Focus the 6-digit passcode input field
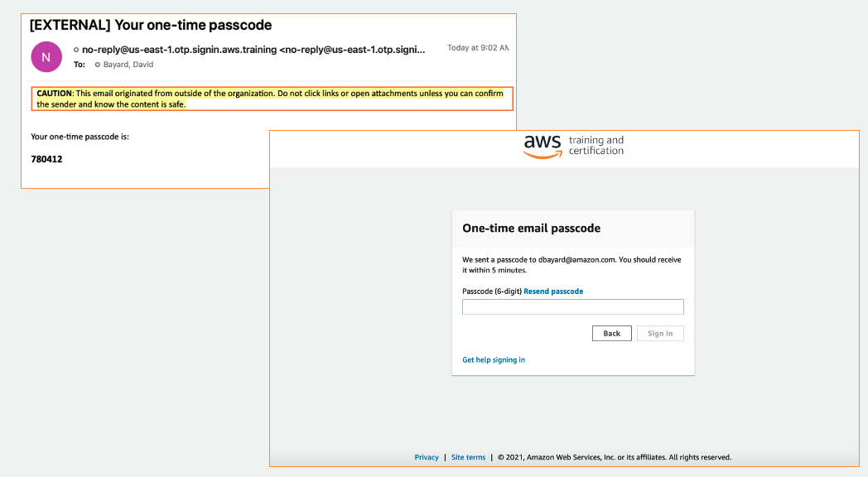The image size is (868, 477). 572,307
